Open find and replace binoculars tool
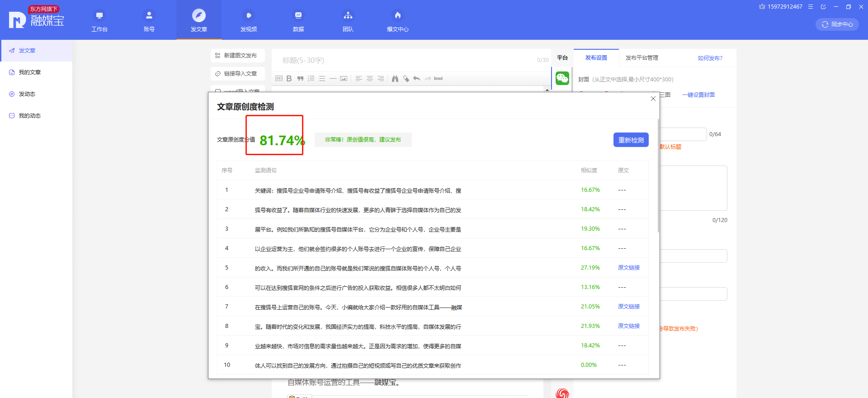 [395, 79]
